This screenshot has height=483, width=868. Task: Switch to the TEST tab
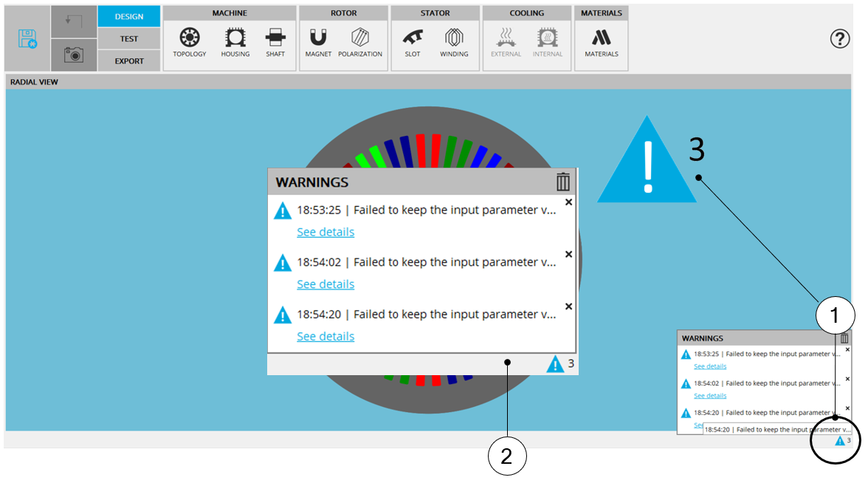[x=129, y=38]
